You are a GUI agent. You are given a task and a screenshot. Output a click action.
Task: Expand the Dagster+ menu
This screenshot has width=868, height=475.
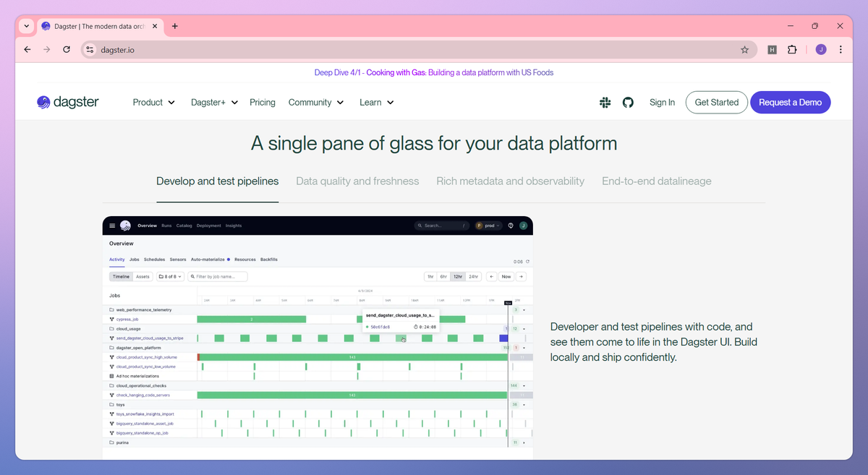[x=215, y=103]
